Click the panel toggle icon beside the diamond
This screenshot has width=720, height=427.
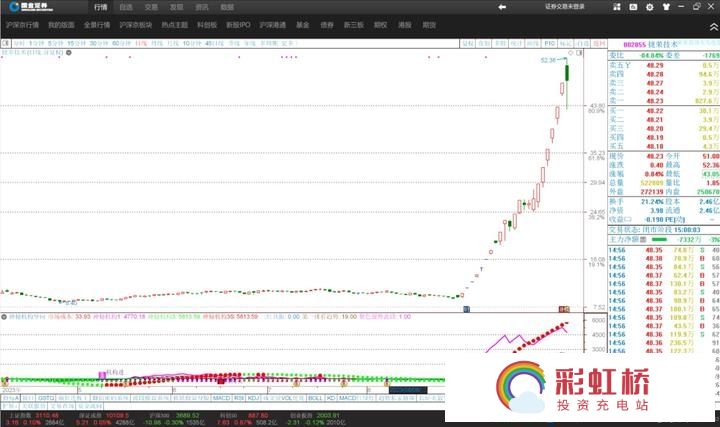579,53
